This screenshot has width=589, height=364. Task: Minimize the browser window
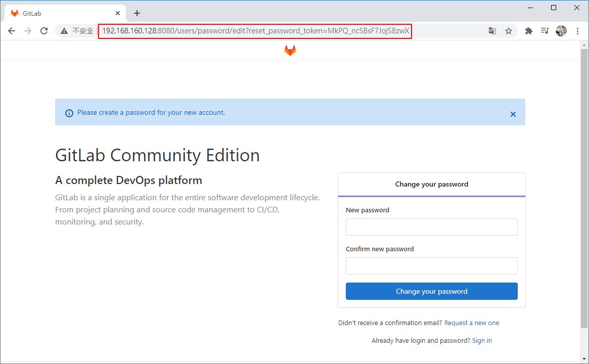pyautogui.click(x=530, y=8)
